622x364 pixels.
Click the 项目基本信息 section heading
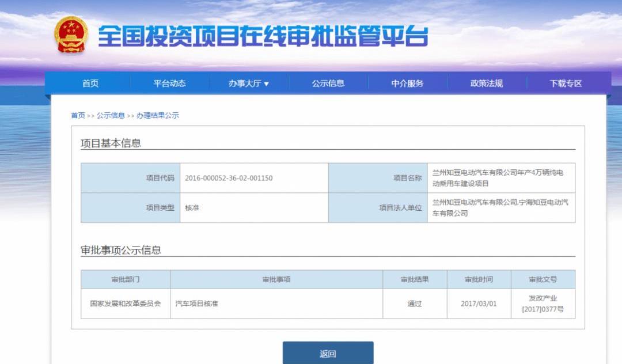pyautogui.click(x=111, y=143)
